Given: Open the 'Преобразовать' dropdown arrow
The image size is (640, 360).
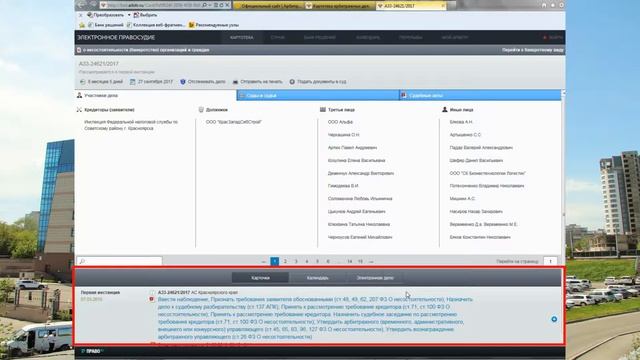Looking at the screenshot, I should tap(129, 15).
